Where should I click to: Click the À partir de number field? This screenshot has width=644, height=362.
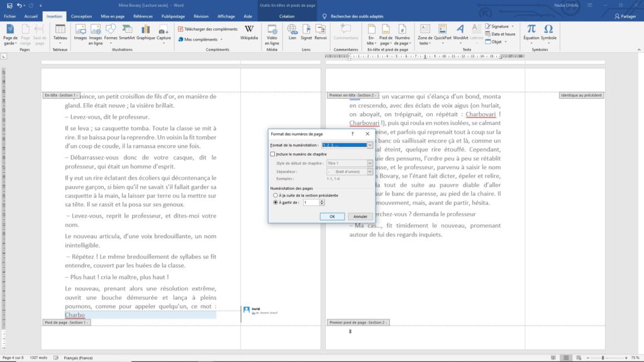click(311, 202)
